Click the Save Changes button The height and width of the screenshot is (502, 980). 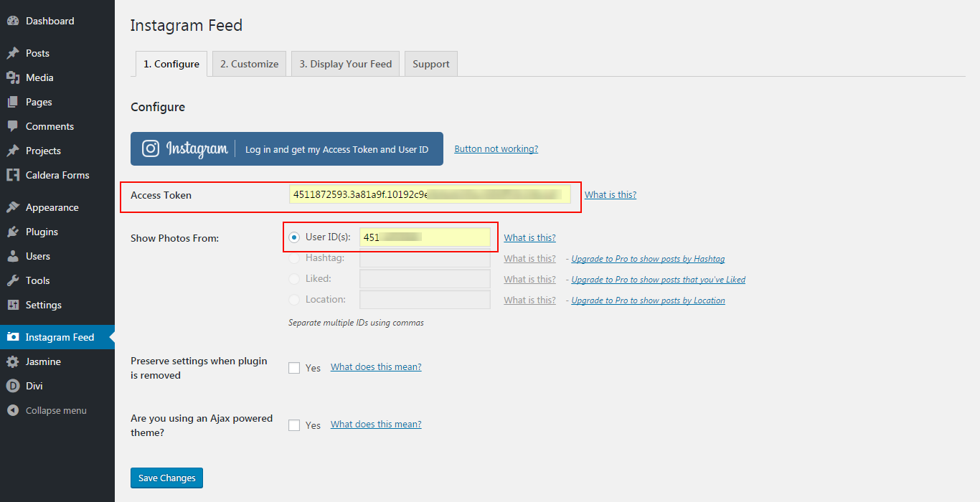click(166, 478)
